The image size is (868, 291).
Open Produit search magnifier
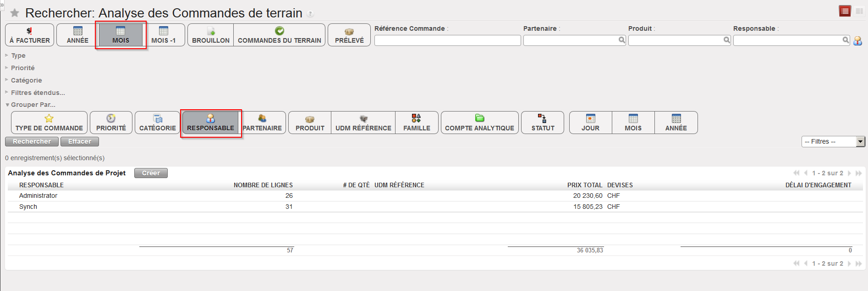[727, 40]
